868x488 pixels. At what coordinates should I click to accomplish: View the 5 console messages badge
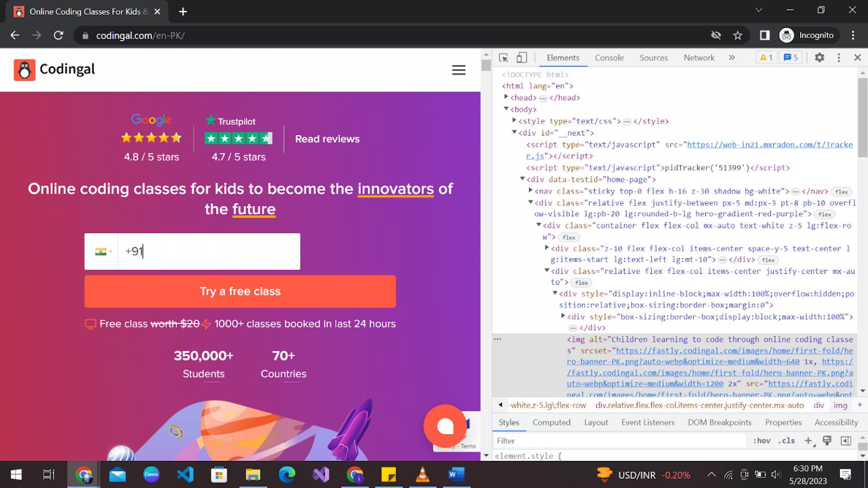coord(791,57)
